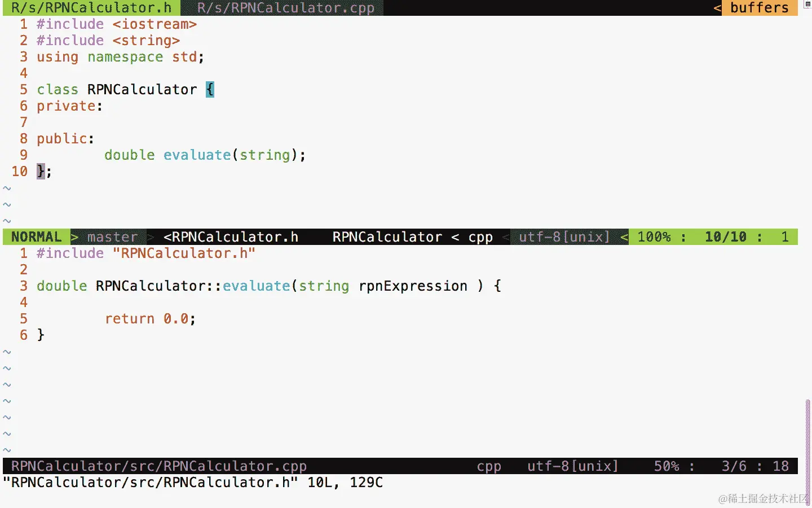Image resolution: width=812 pixels, height=508 pixels.
Task: Switch to the R/s/RPNCalculator.h buffer tab
Action: [91, 8]
